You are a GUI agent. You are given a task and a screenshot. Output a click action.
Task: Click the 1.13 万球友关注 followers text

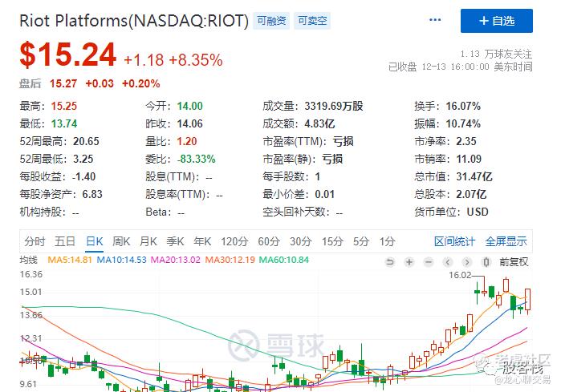tap(496, 54)
